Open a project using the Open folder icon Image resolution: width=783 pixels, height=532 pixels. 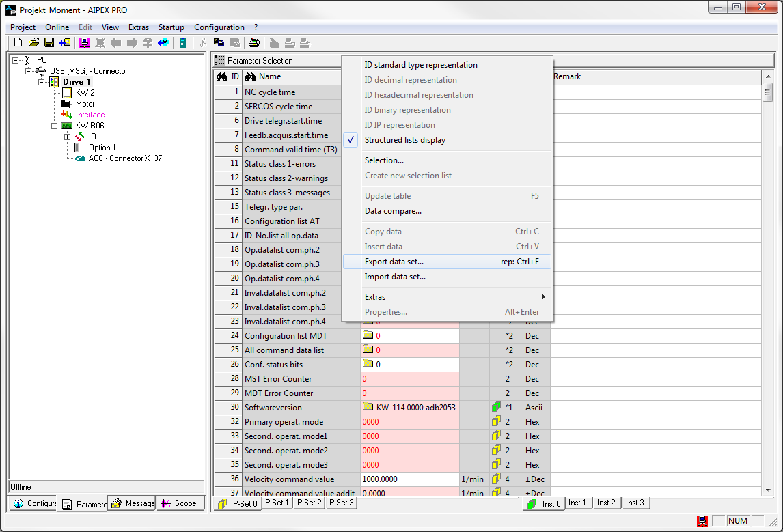coord(33,42)
